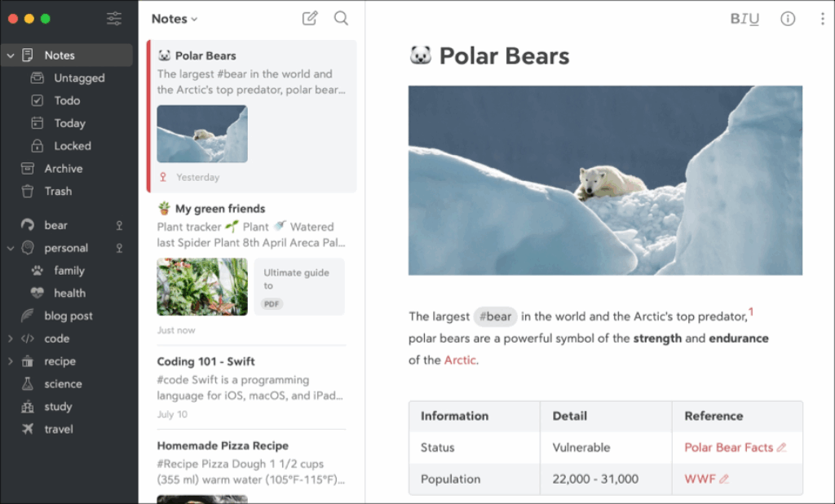This screenshot has height=504, width=835.
Task: Expand the code tag
Action: 11,338
